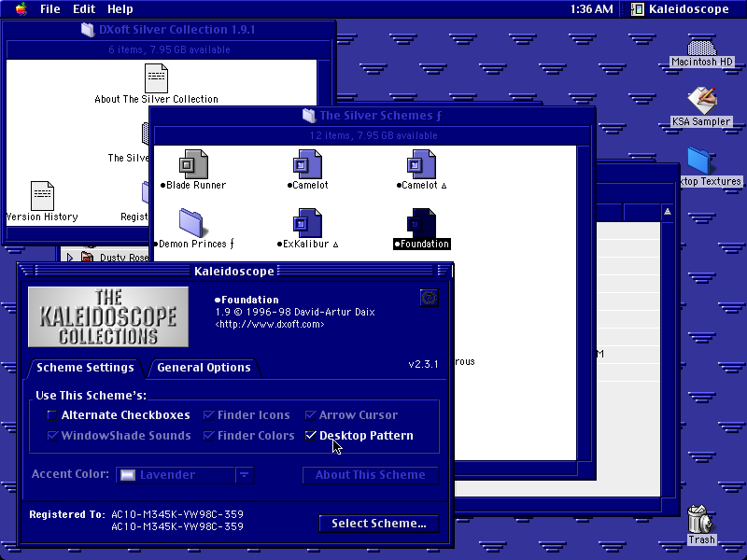Select the Version History document icon
The image size is (747, 560).
point(42,196)
